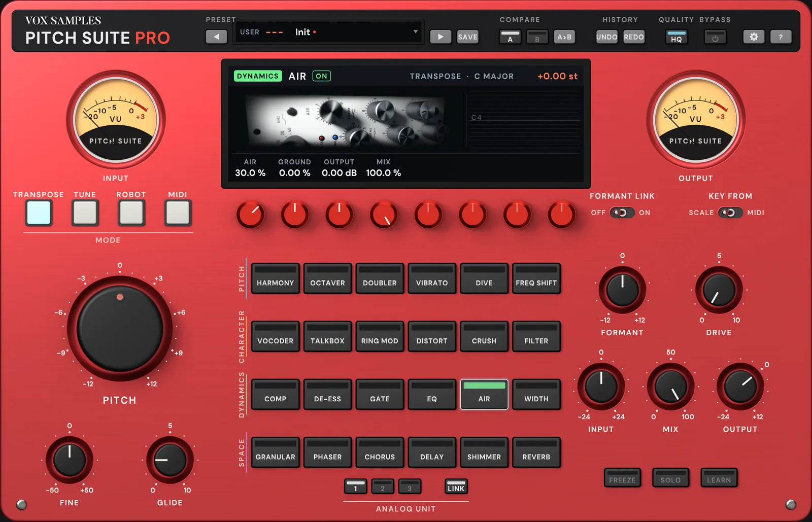Enable the Harmony pitch effect
812x522 pixels.
pos(275,278)
